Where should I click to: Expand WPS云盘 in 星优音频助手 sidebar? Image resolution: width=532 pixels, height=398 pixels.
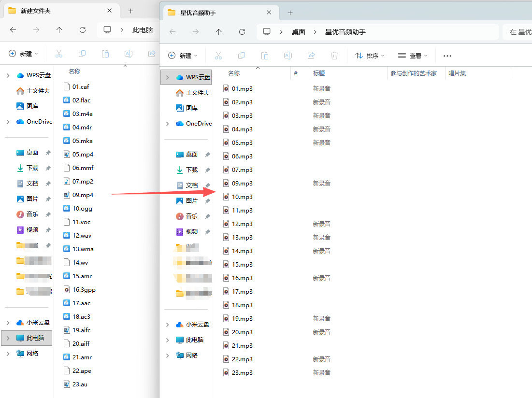(167, 77)
